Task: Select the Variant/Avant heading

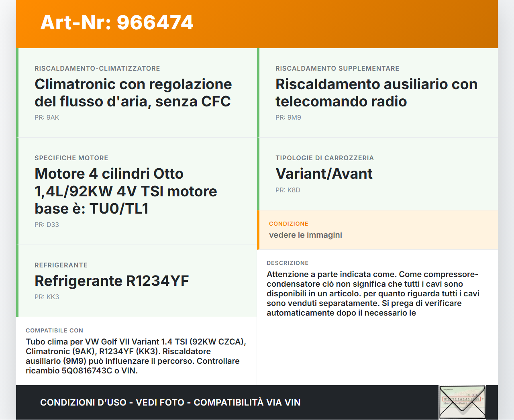Action: pyautogui.click(x=324, y=173)
